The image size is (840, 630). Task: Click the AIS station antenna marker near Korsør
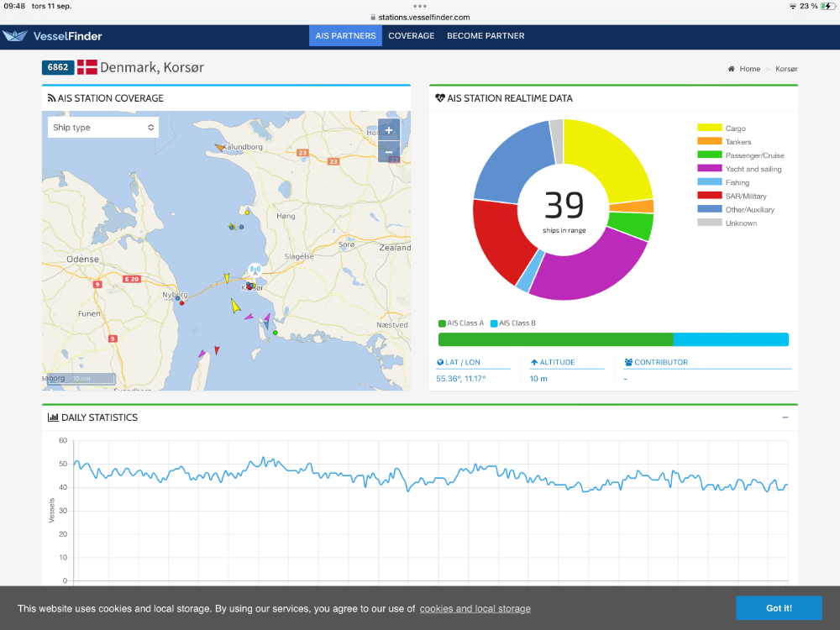click(254, 271)
